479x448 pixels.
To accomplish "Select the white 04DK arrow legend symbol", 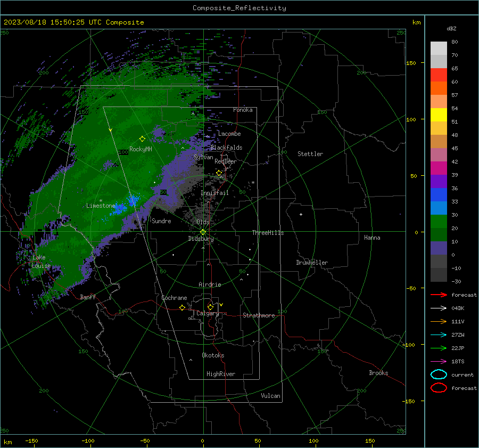I will pos(439,308).
